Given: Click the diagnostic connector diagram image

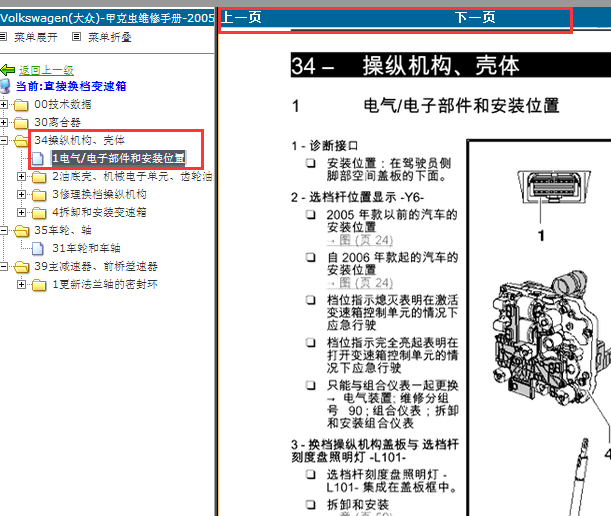Looking at the screenshot, I should (x=554, y=187).
